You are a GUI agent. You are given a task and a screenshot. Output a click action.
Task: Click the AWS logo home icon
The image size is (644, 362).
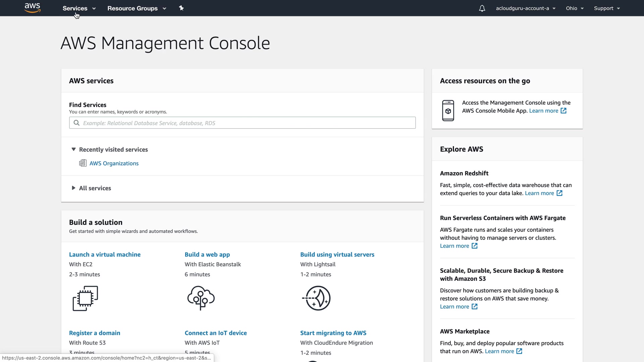[x=33, y=8]
